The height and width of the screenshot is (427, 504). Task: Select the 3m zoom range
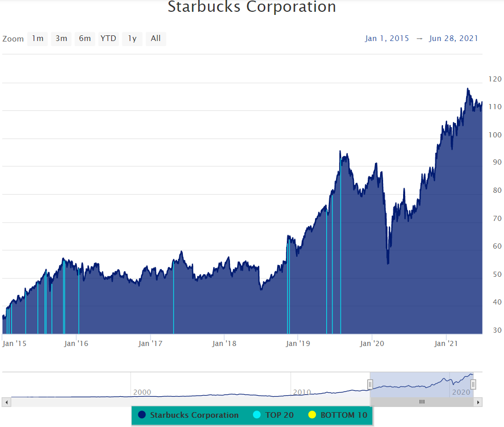[x=61, y=38]
